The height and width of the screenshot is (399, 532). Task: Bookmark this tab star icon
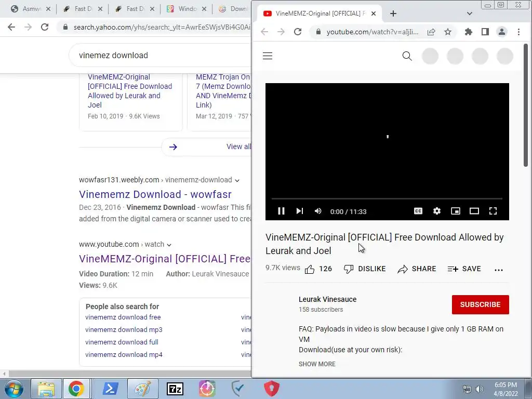coord(447,32)
